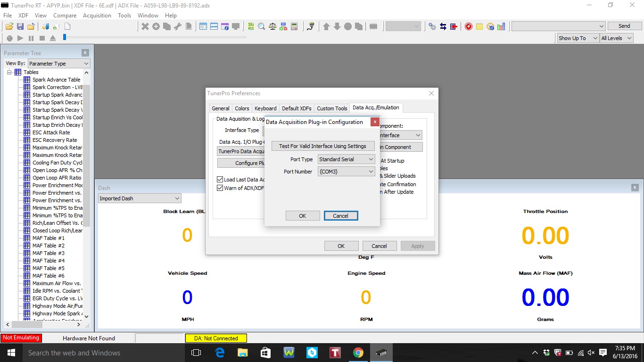Click the yellow notepad toolbar icon
The image size is (644, 362).
(479, 26)
